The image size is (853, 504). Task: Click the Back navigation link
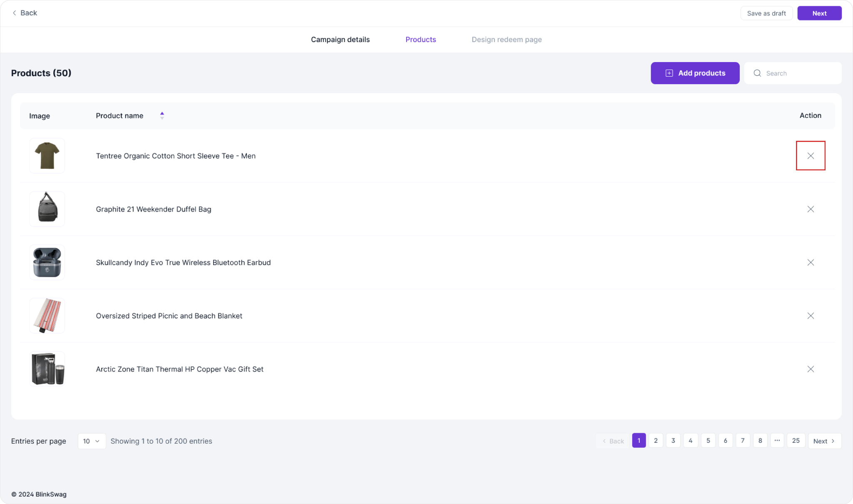point(25,12)
